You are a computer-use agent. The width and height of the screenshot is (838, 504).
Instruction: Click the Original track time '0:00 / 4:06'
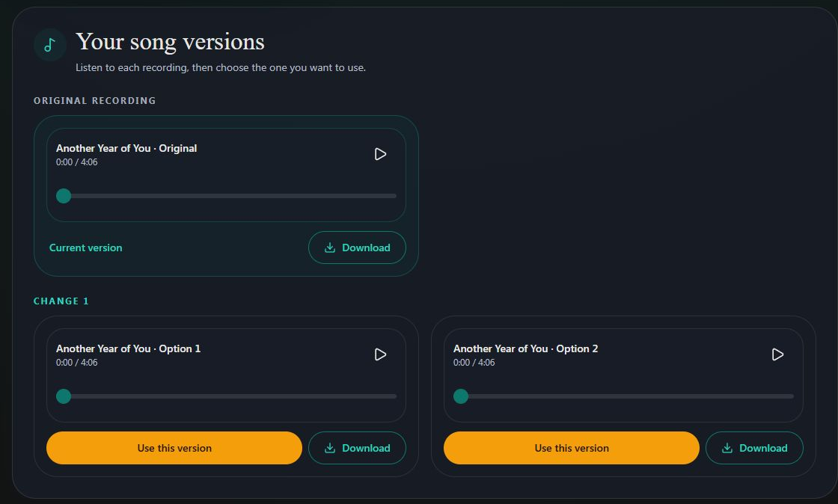(76, 162)
